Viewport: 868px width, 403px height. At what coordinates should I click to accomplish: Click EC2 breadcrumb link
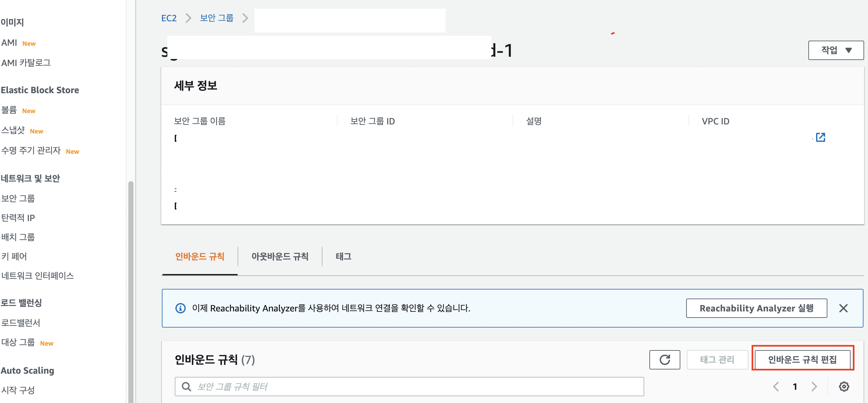tap(169, 18)
